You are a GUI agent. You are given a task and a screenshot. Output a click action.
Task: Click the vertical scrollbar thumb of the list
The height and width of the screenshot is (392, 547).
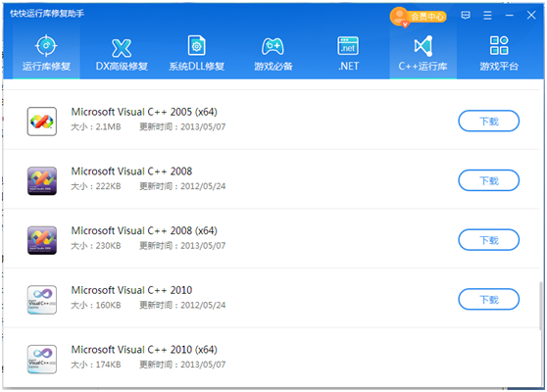pyautogui.click(x=541, y=306)
